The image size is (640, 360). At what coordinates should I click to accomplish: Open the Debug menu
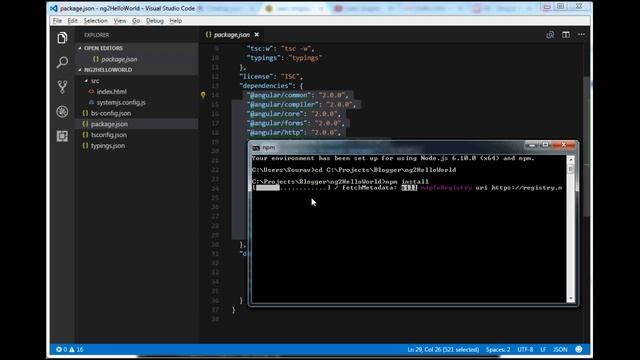point(155,21)
